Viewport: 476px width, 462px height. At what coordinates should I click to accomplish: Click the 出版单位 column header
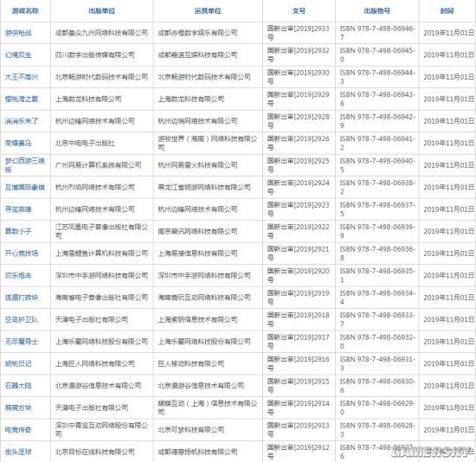pyautogui.click(x=102, y=11)
